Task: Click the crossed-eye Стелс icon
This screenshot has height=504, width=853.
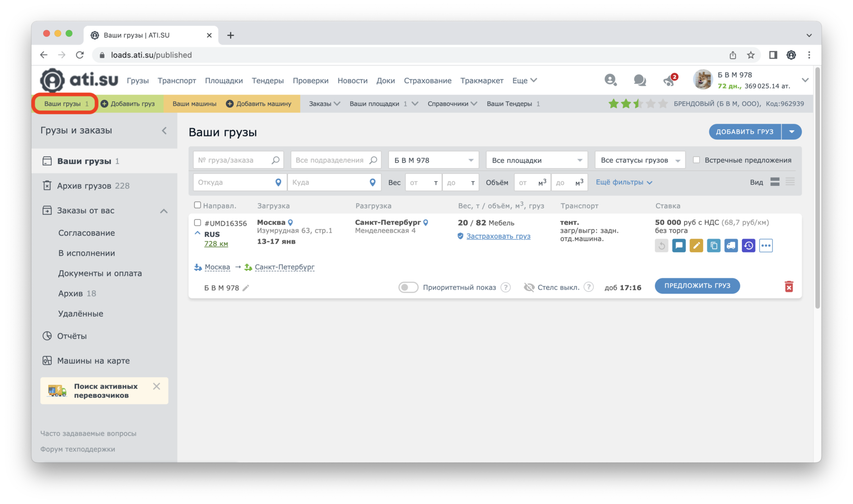Action: click(x=529, y=287)
